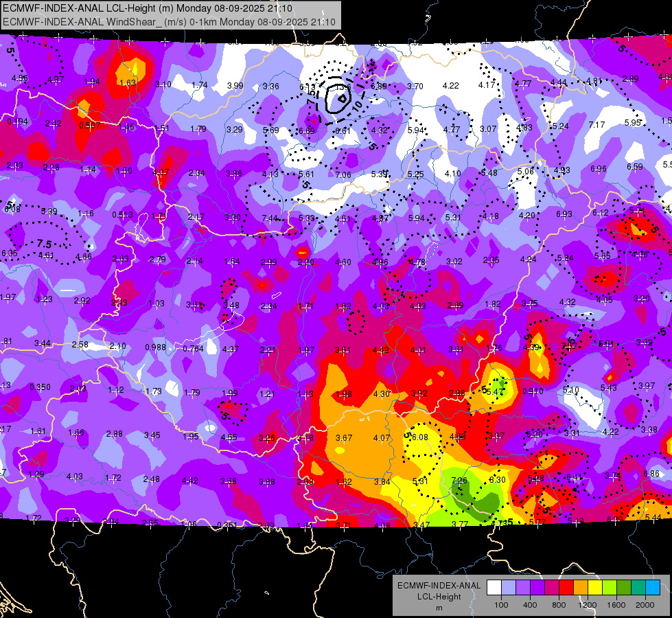Click the wind shear value 6.89
This screenshot has width=672, height=618.
(379, 87)
